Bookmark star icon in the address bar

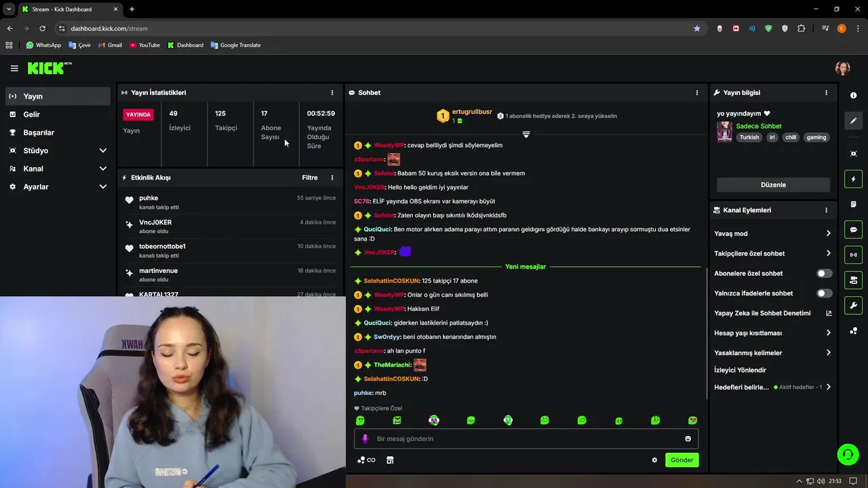(697, 28)
